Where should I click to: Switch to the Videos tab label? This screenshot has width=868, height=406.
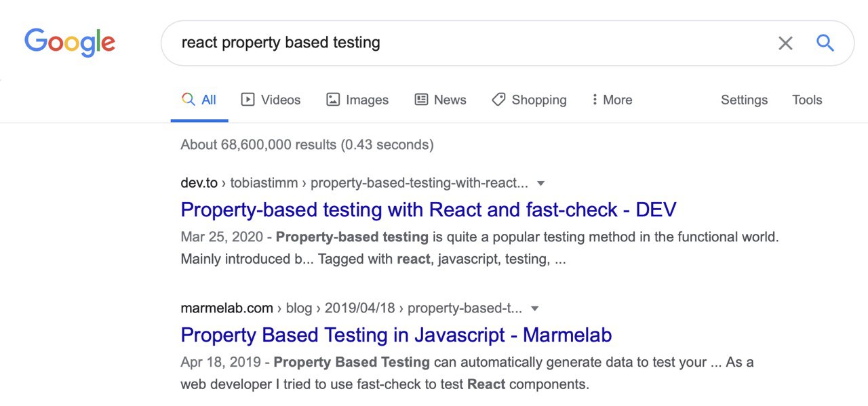(281, 100)
